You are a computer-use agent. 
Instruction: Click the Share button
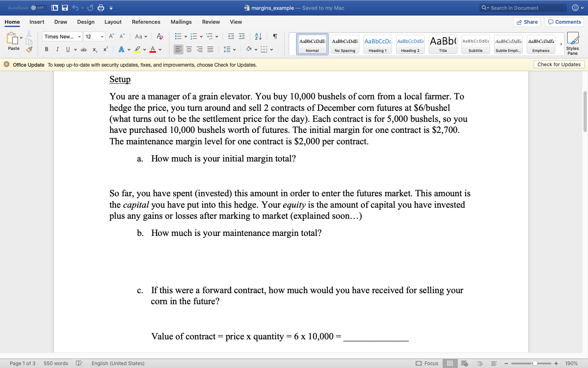[527, 22]
